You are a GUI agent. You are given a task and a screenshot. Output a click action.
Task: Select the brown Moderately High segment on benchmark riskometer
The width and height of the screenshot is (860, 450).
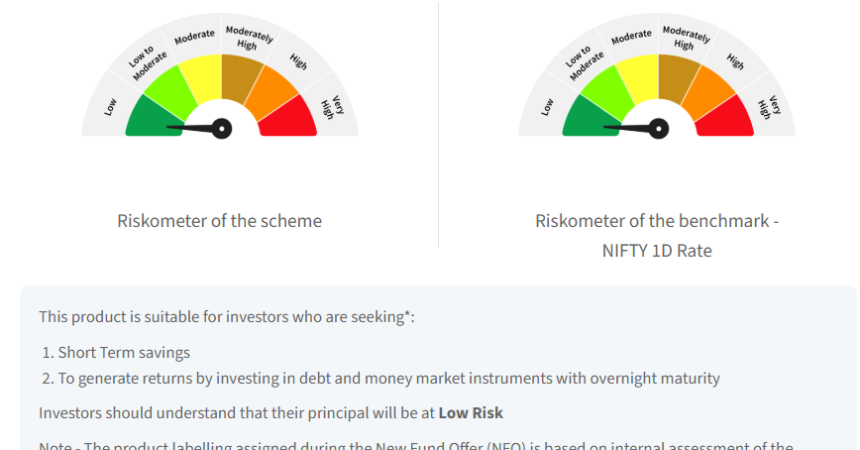click(678, 73)
